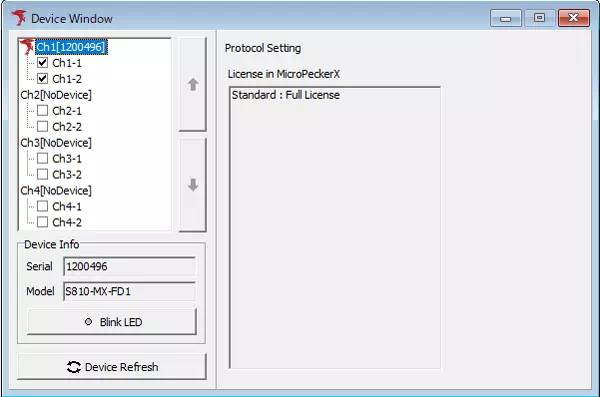Uncheck the Ch1-2 checkbox
The image size is (600, 397).
[x=42, y=79]
